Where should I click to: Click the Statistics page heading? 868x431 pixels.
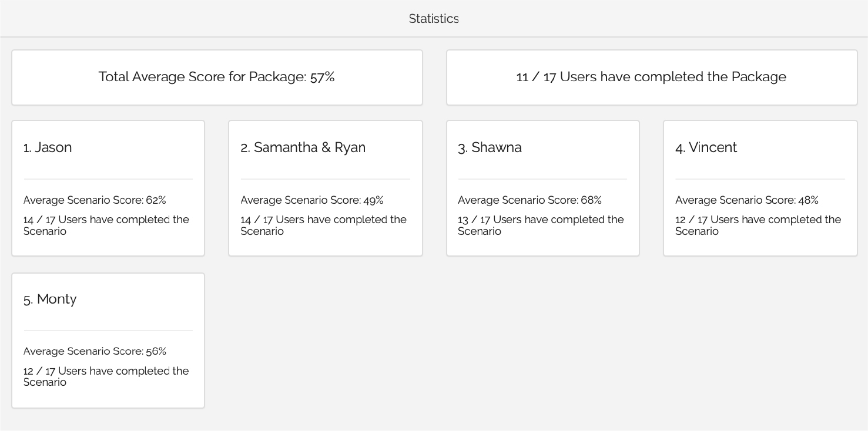pyautogui.click(x=434, y=19)
